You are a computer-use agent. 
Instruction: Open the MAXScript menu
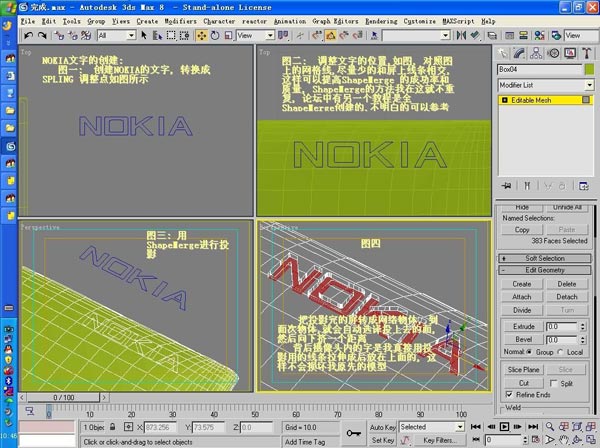click(x=458, y=21)
